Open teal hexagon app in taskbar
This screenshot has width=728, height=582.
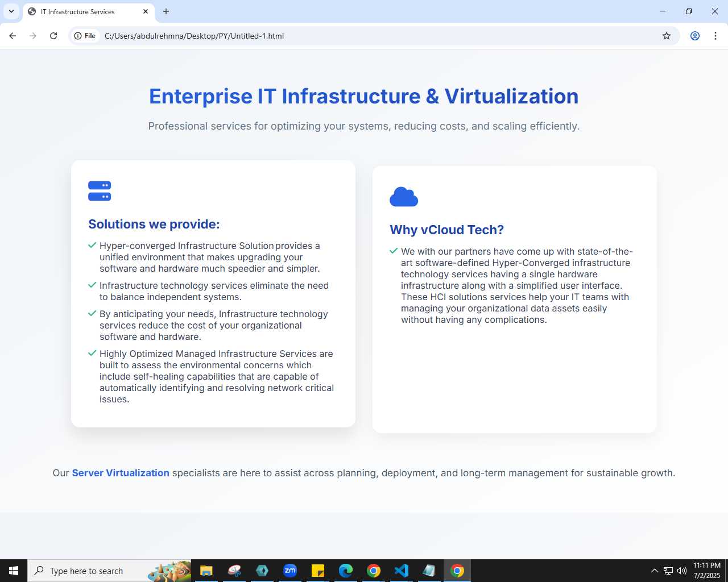pyautogui.click(x=262, y=571)
